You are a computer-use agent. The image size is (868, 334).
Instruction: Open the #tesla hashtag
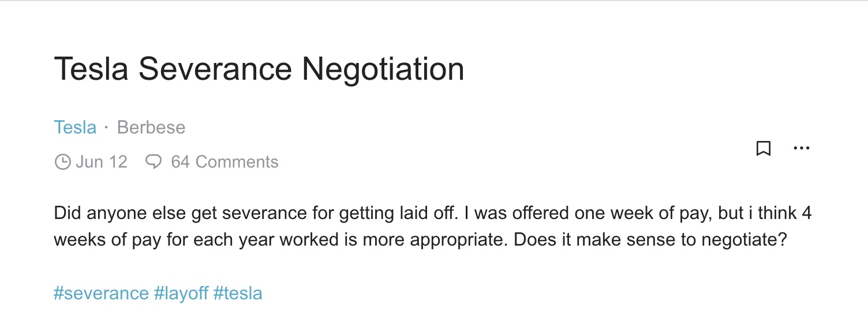click(x=238, y=293)
